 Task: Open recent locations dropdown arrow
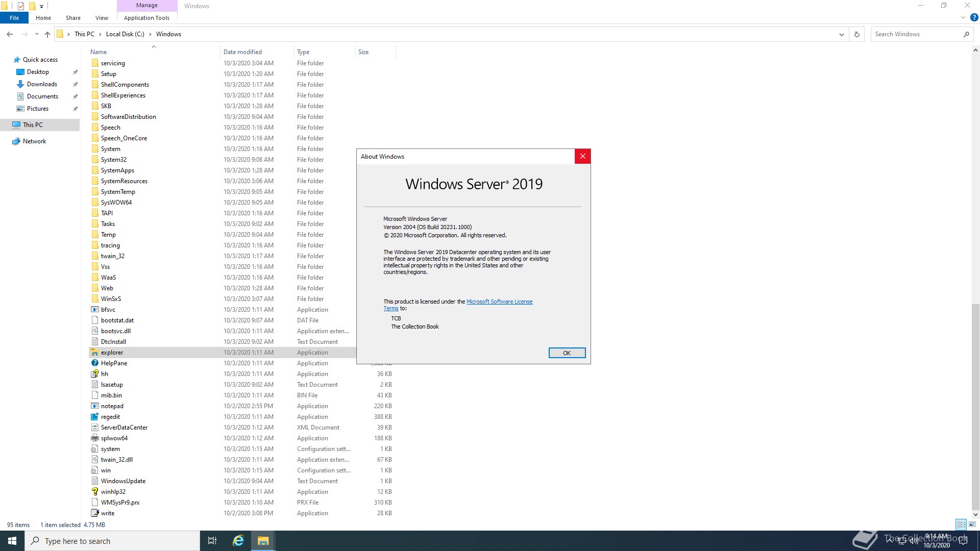coord(37,34)
